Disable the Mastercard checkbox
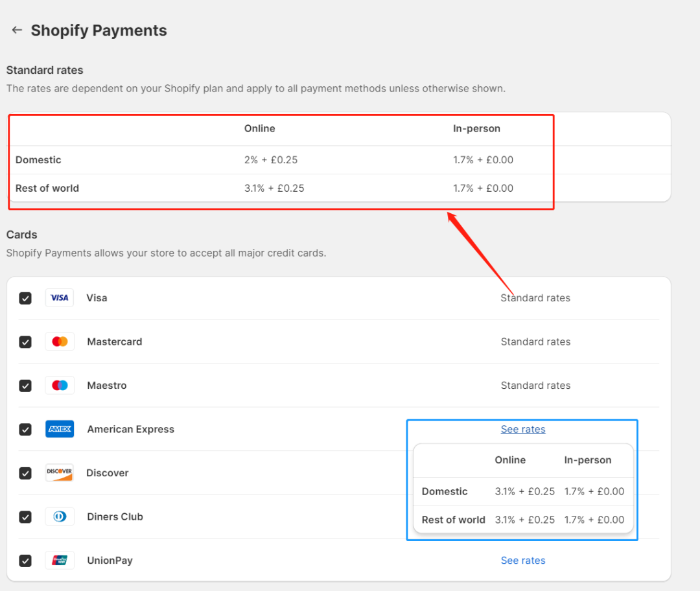 [25, 342]
